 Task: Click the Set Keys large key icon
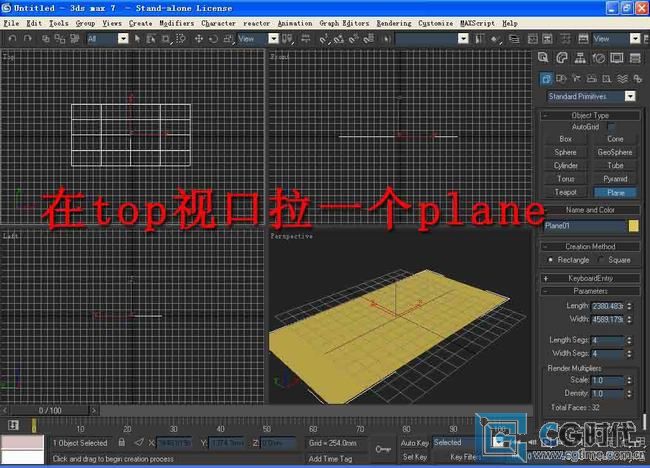pyautogui.click(x=383, y=449)
